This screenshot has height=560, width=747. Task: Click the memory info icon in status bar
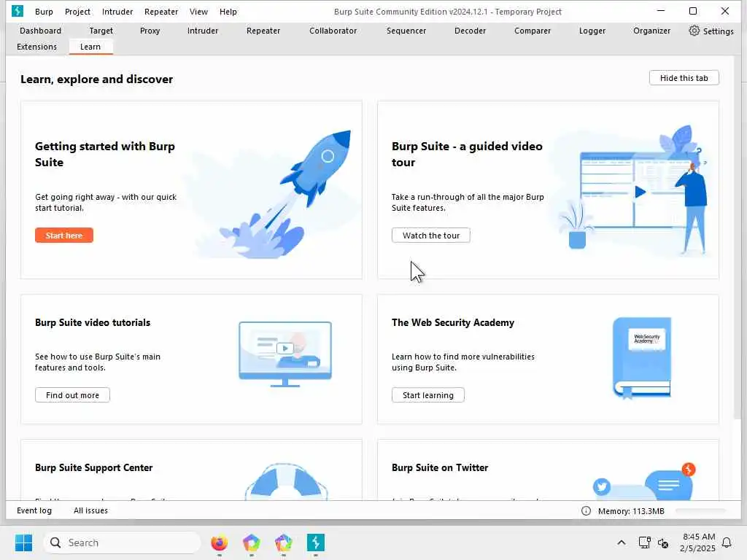pyautogui.click(x=586, y=511)
